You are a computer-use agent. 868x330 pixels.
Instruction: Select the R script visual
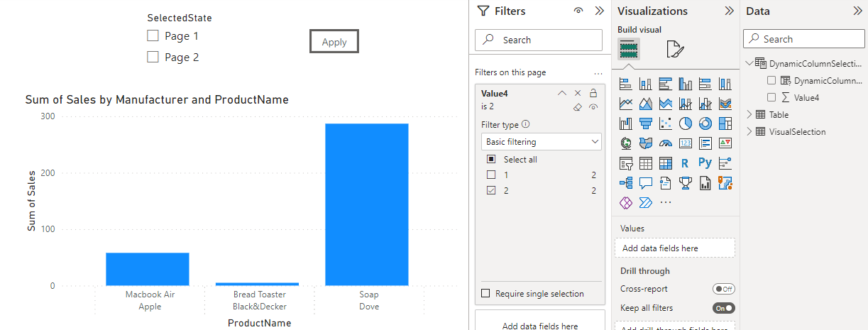click(686, 163)
